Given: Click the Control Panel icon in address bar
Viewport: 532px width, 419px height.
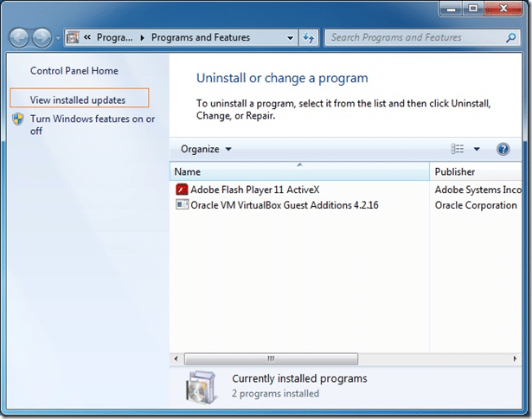Looking at the screenshot, I should pyautogui.click(x=73, y=37).
